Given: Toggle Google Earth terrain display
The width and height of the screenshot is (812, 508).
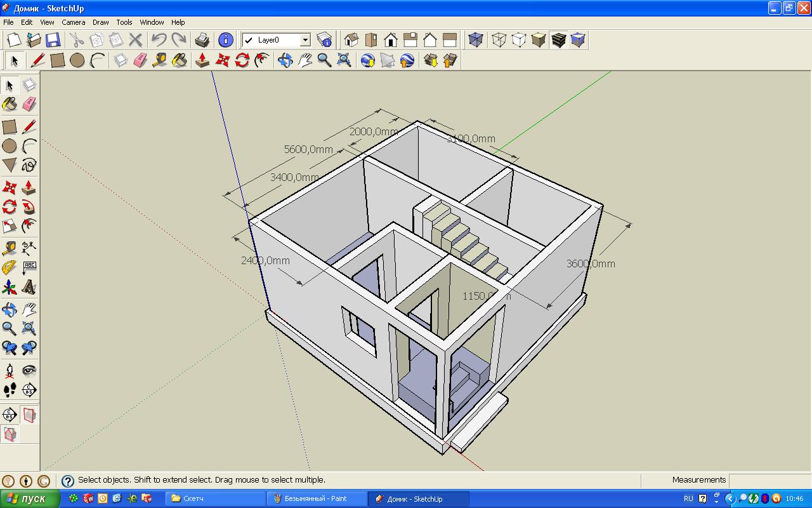Looking at the screenshot, I should point(388,60).
